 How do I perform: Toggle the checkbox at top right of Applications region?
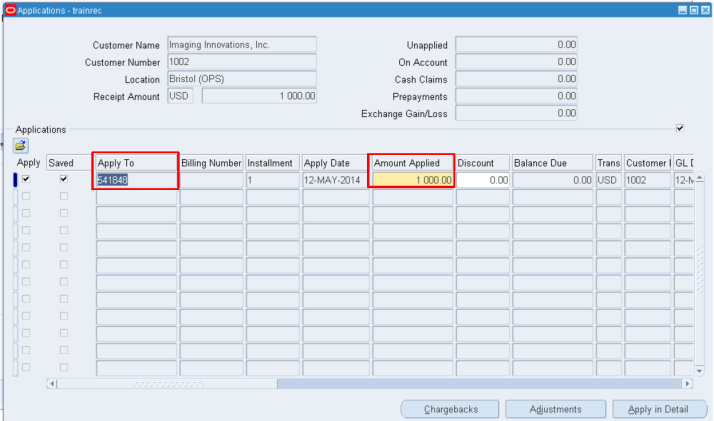coord(680,128)
